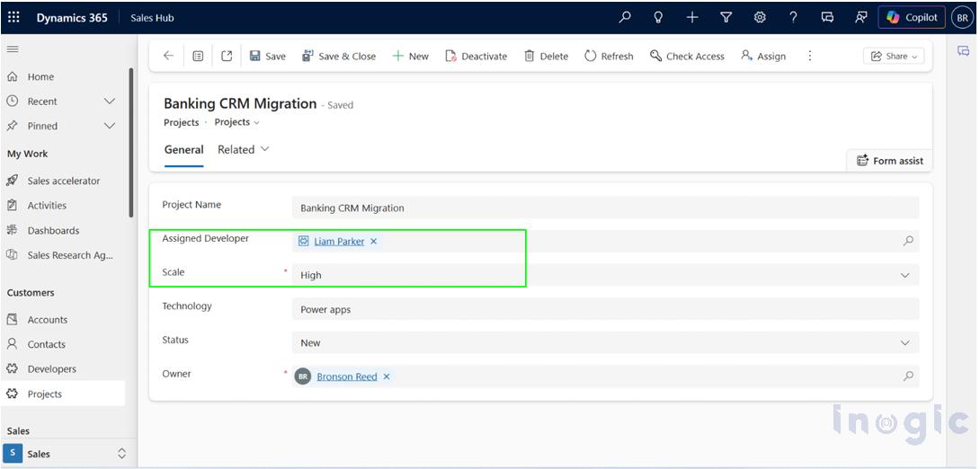This screenshot has width=980, height=469.
Task: Click Assign command
Action: click(x=763, y=57)
